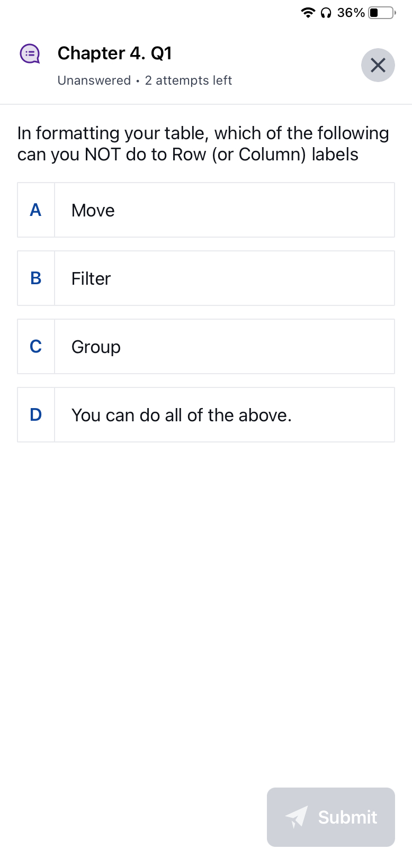
Task: Choose option D, You can do all of the above
Action: (x=205, y=414)
